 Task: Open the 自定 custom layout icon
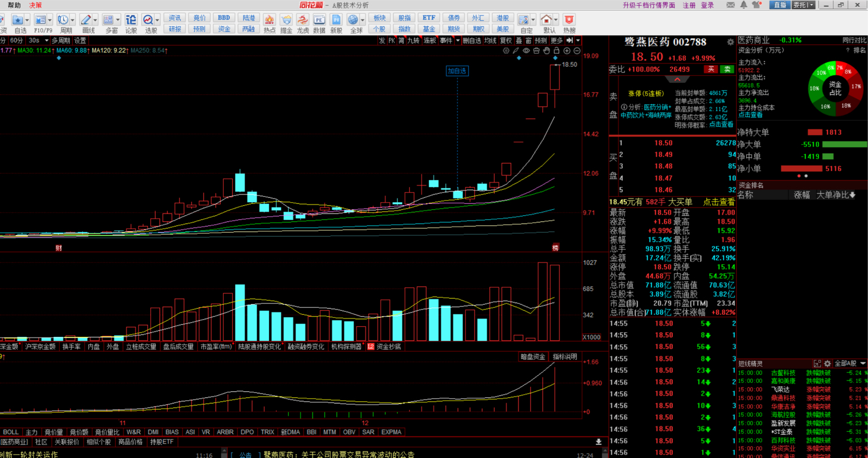[x=524, y=20]
